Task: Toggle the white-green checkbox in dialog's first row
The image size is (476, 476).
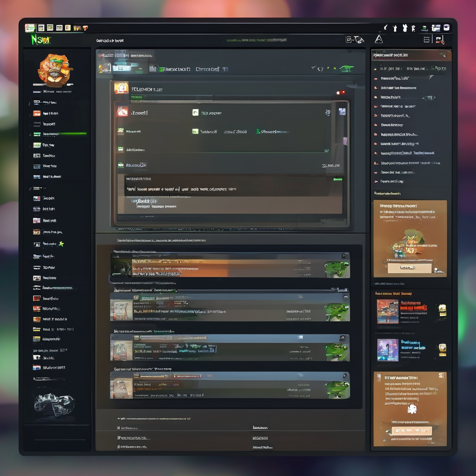Action: pos(195,112)
